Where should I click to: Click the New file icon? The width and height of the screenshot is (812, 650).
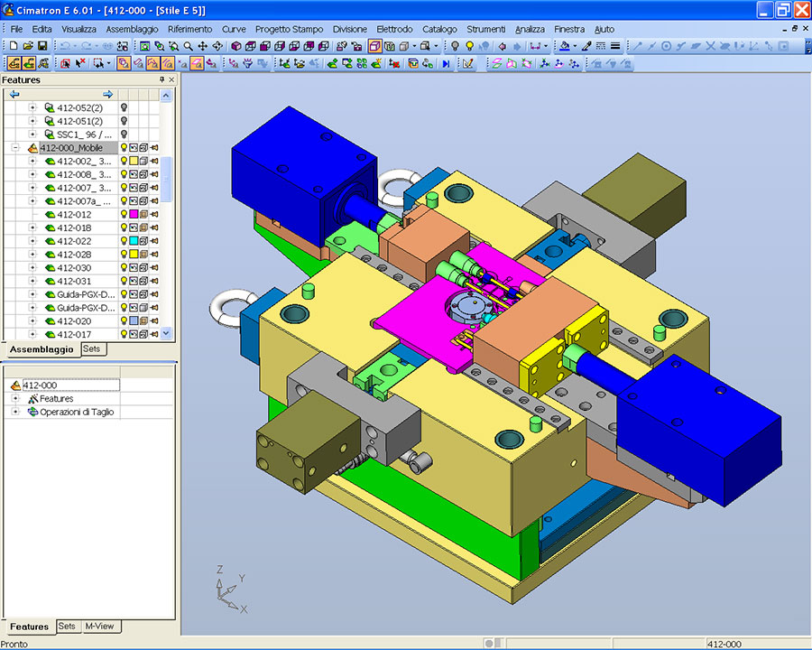[14, 46]
